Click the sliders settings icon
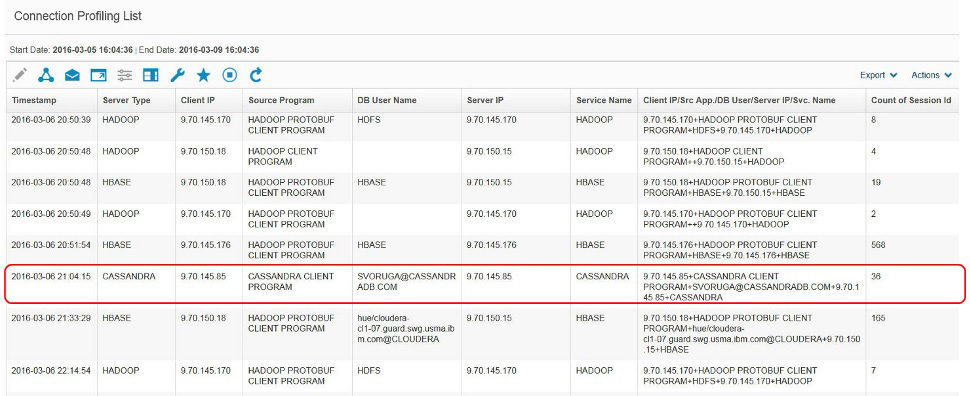This screenshot has width=970, height=396. 125,75
